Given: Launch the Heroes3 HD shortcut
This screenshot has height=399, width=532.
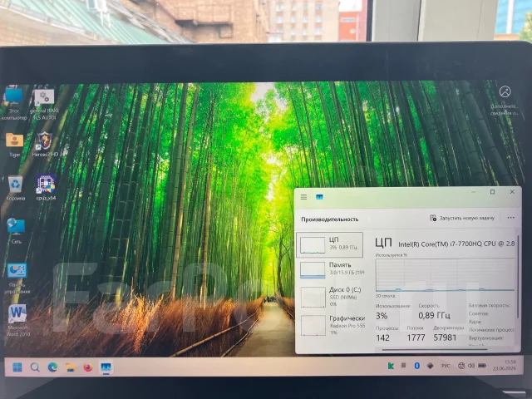Looking at the screenshot, I should pos(45,145).
